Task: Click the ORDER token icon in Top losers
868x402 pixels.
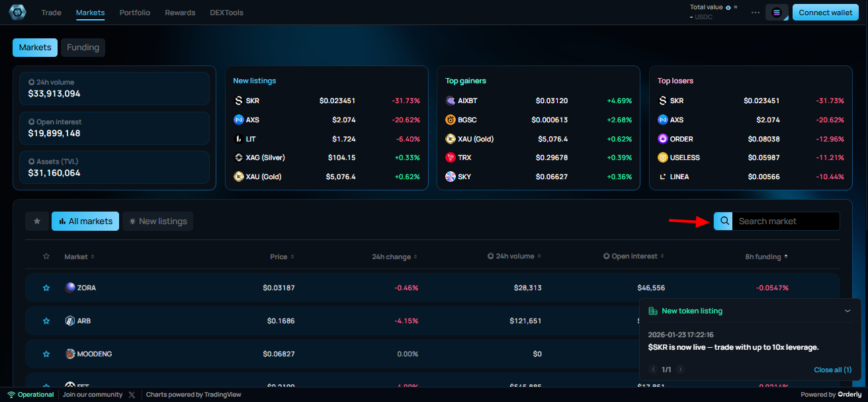Action: [x=663, y=140]
